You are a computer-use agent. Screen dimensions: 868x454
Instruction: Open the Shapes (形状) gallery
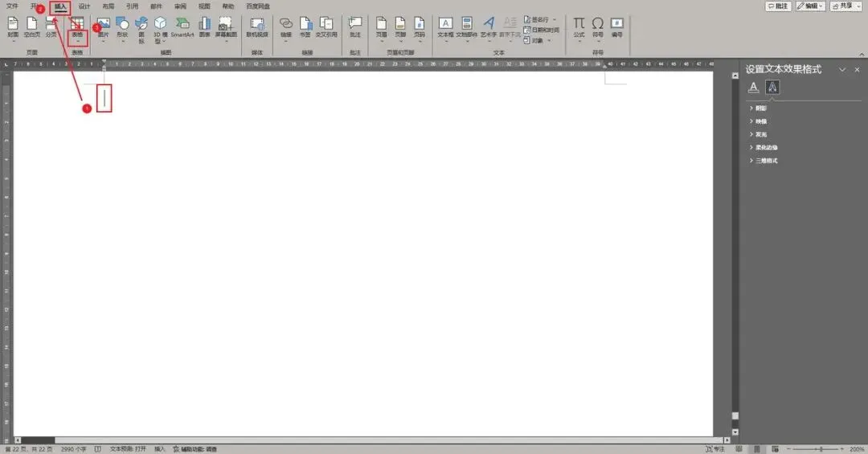coord(122,29)
